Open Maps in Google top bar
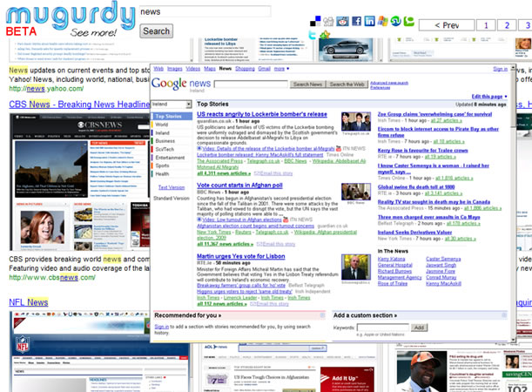Viewport: 532px width, 392px height. (x=210, y=69)
